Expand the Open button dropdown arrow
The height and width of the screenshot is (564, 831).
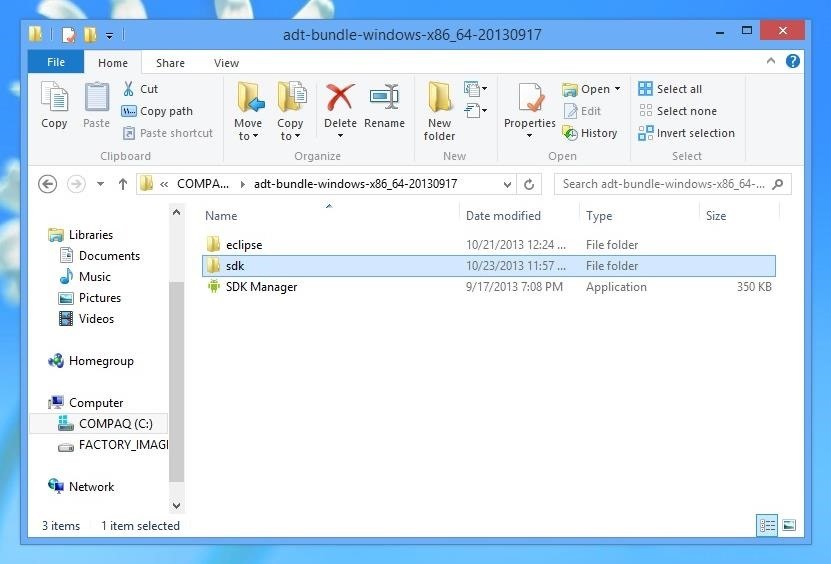(617, 89)
